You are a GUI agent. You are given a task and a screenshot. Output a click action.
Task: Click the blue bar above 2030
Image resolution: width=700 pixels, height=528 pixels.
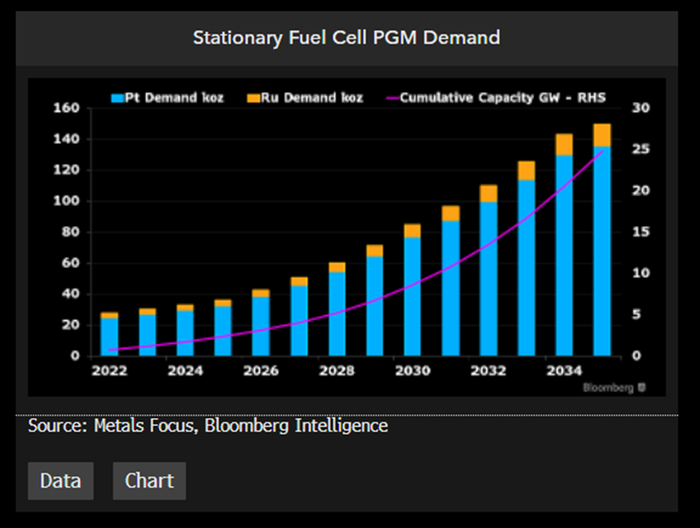(412, 296)
